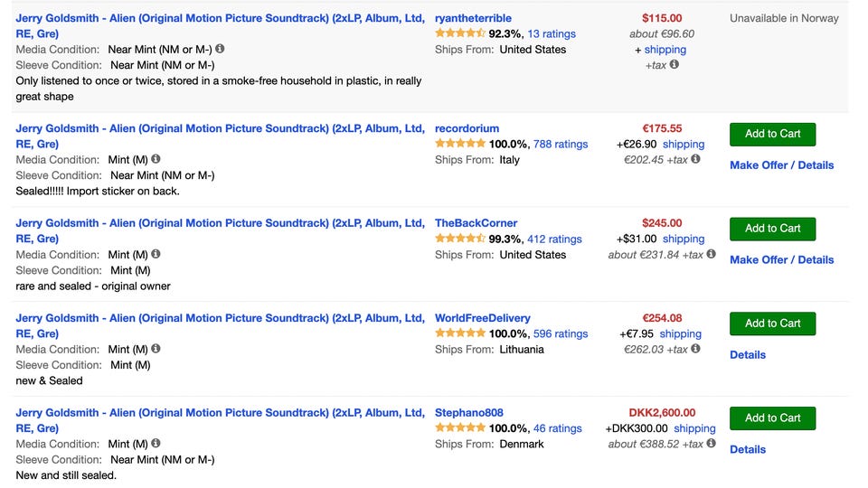
Task: Click tax info icon under $115.00 price
Action: [675, 64]
